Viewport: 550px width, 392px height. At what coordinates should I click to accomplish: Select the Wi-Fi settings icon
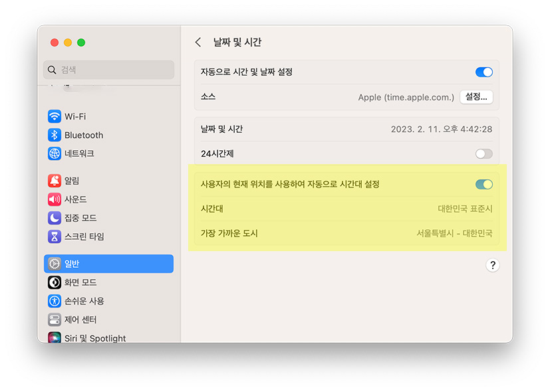click(53, 116)
